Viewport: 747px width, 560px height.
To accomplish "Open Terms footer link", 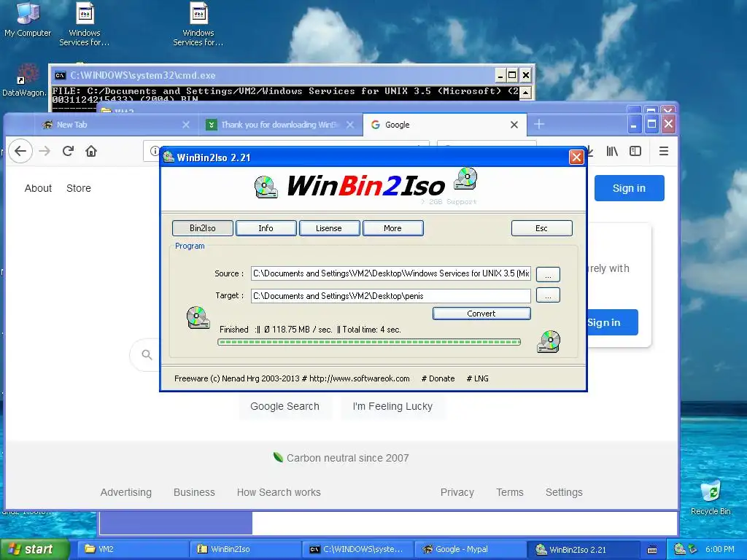I will tap(510, 492).
